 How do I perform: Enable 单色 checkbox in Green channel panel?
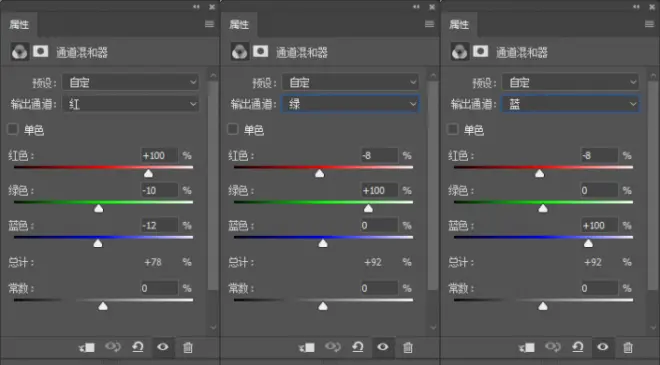pos(233,129)
